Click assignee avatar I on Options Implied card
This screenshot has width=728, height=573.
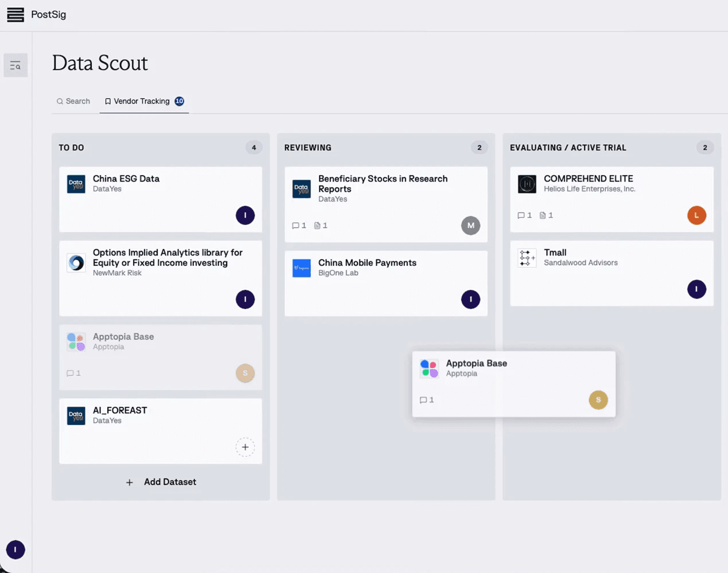(x=245, y=299)
